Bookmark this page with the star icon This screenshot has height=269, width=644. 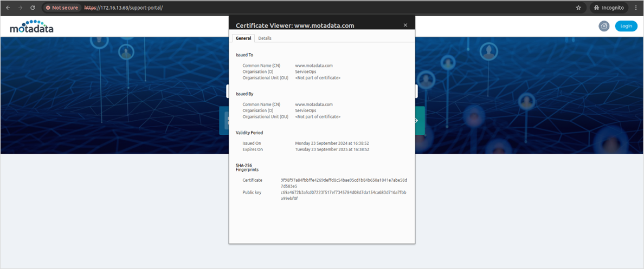pos(578,8)
